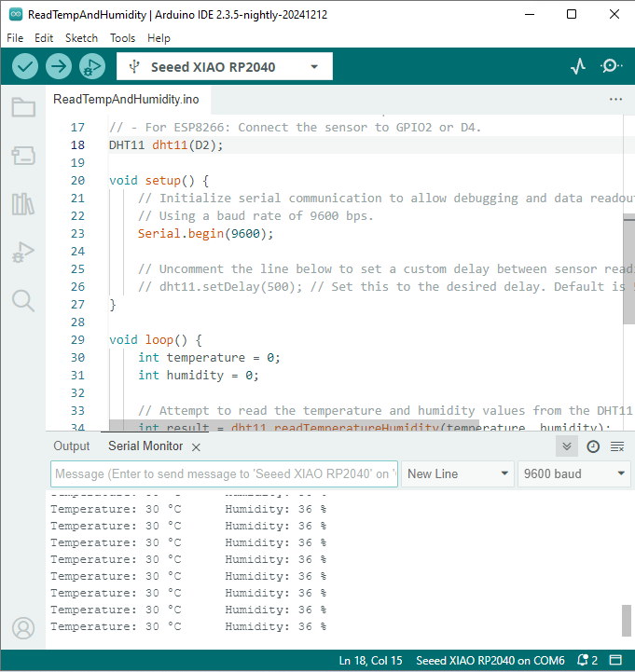Click the editor vertical scrollbar thumb
The image size is (635, 672).
[629, 269]
